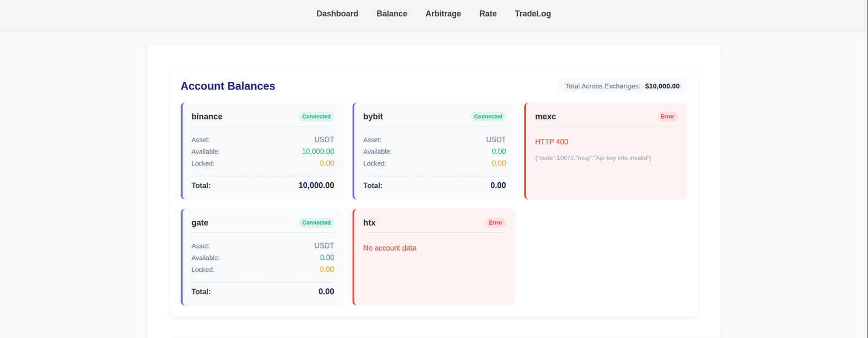Select gate Available value 0.00

click(327, 258)
